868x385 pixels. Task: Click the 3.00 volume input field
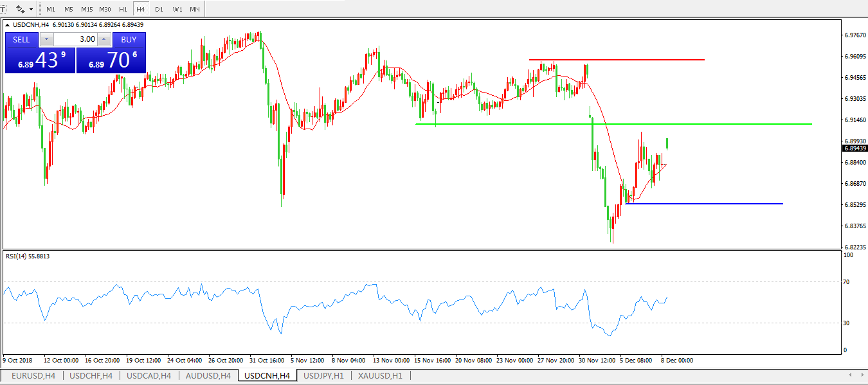point(75,39)
